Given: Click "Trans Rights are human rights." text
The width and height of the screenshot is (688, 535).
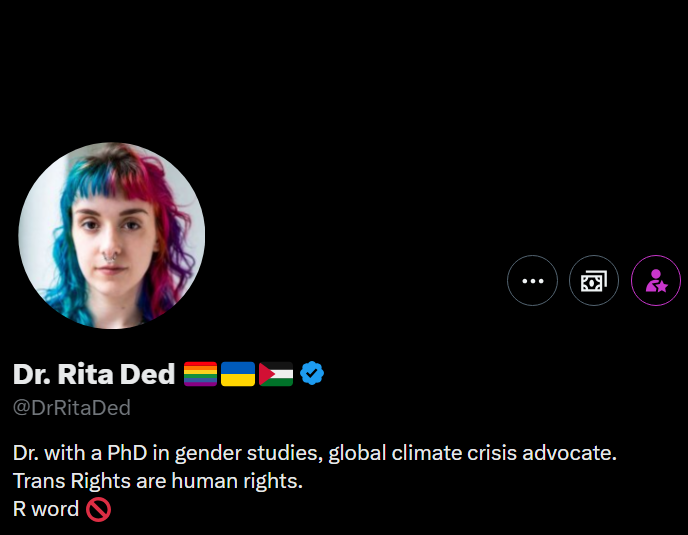Looking at the screenshot, I should click(157, 481).
